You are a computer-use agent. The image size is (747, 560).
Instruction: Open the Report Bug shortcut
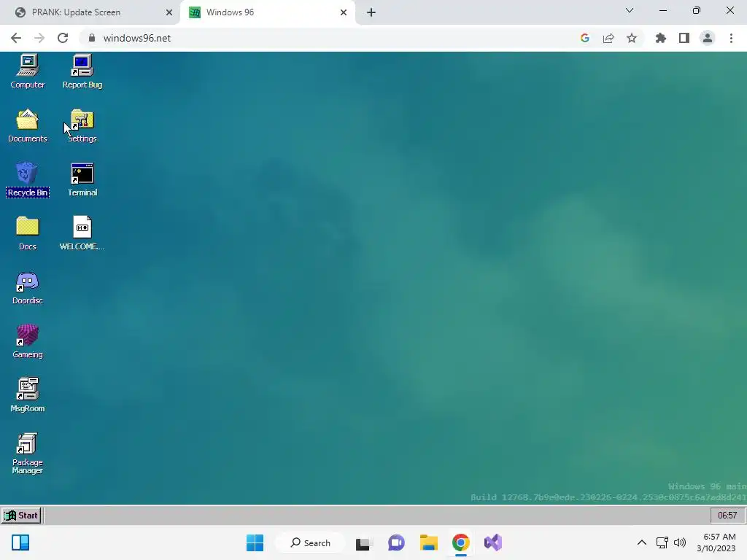(82, 71)
